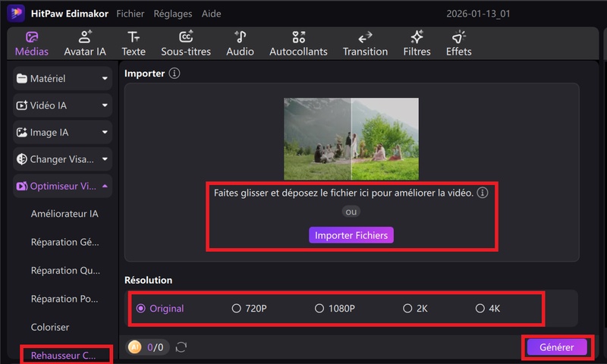Image resolution: width=607 pixels, height=364 pixels.
Task: Click the Générer button
Action: (x=557, y=347)
